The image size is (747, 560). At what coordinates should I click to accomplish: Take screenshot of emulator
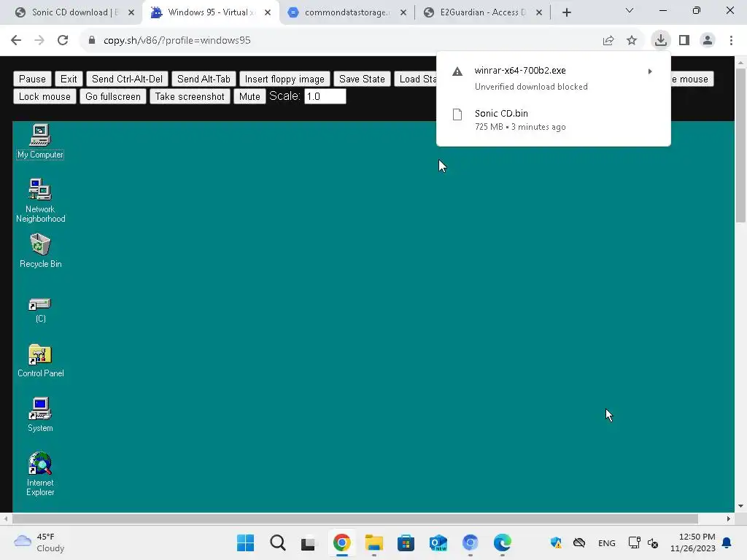click(x=190, y=97)
